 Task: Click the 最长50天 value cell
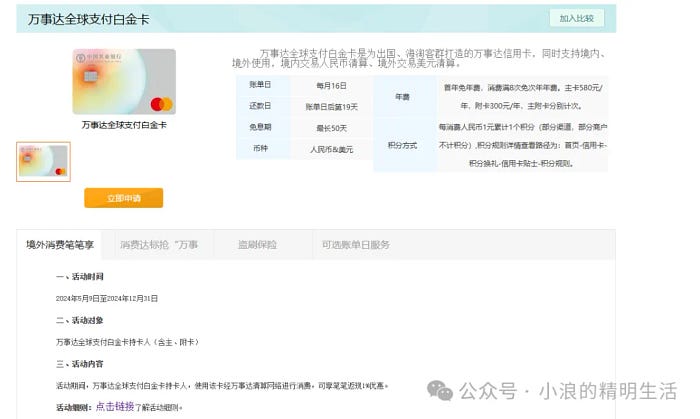[x=331, y=129]
